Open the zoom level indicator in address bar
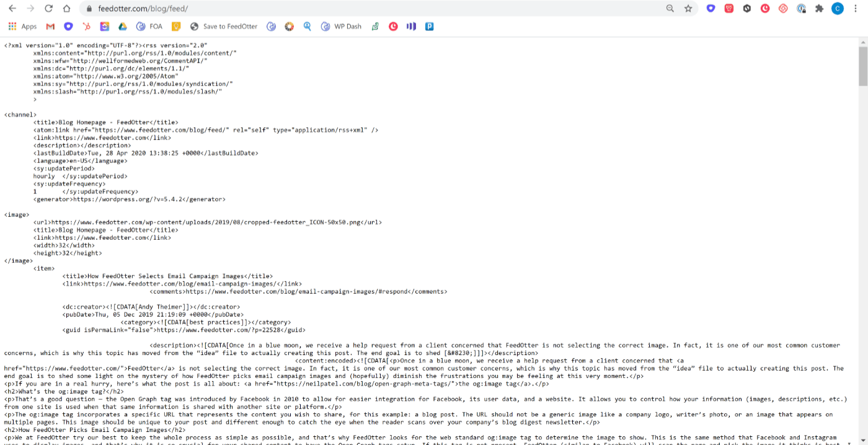The width and height of the screenshot is (868, 445). pyautogui.click(x=670, y=9)
